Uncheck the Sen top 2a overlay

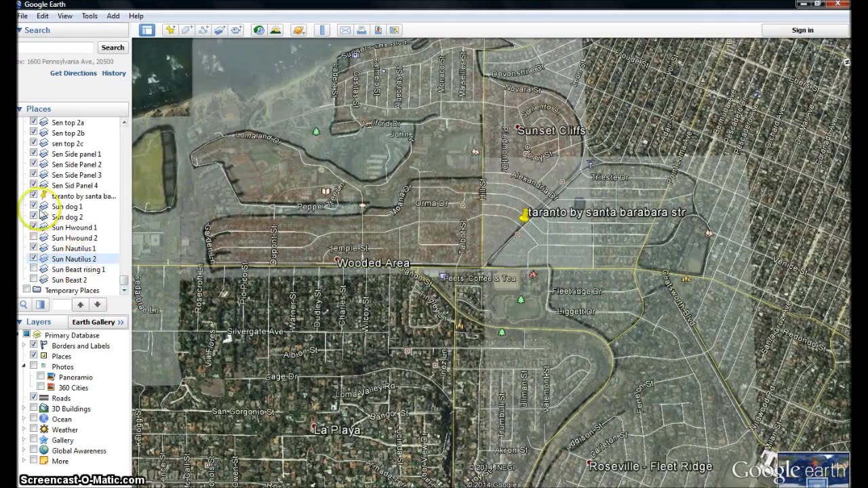[33, 122]
